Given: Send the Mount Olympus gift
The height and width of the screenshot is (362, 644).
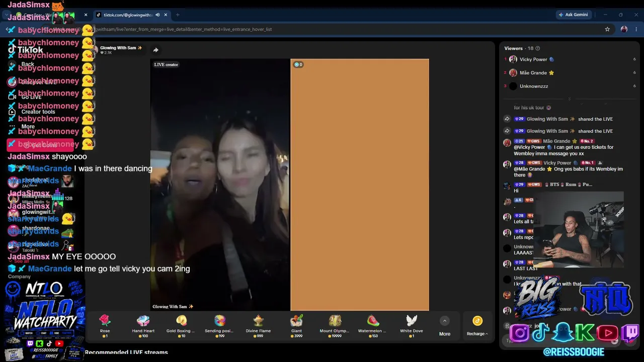Looking at the screenshot, I should point(335,326).
